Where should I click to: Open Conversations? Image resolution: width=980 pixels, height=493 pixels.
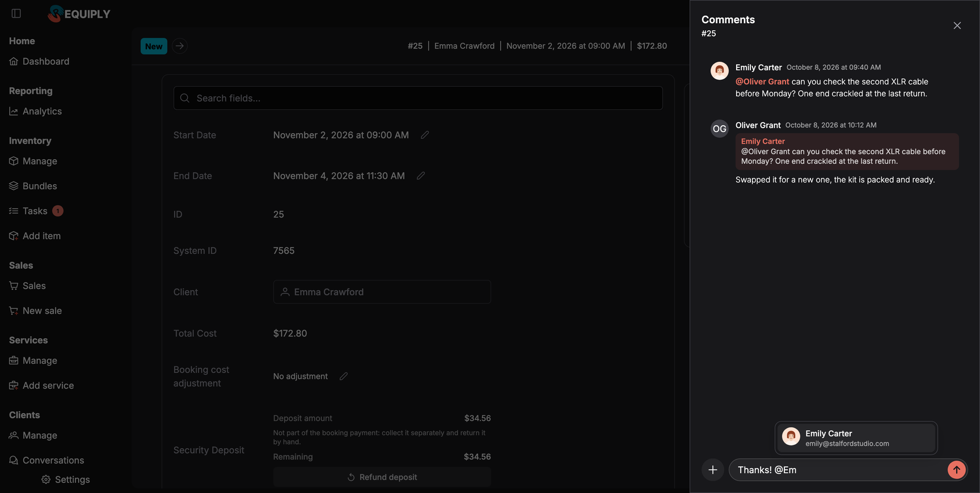tap(47, 460)
